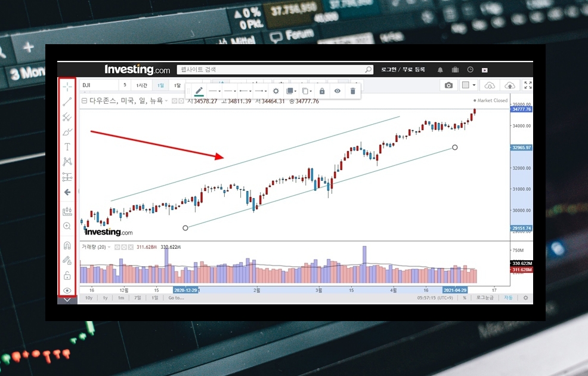Select the text annotation tool
The width and height of the screenshot is (588, 376).
67,147
